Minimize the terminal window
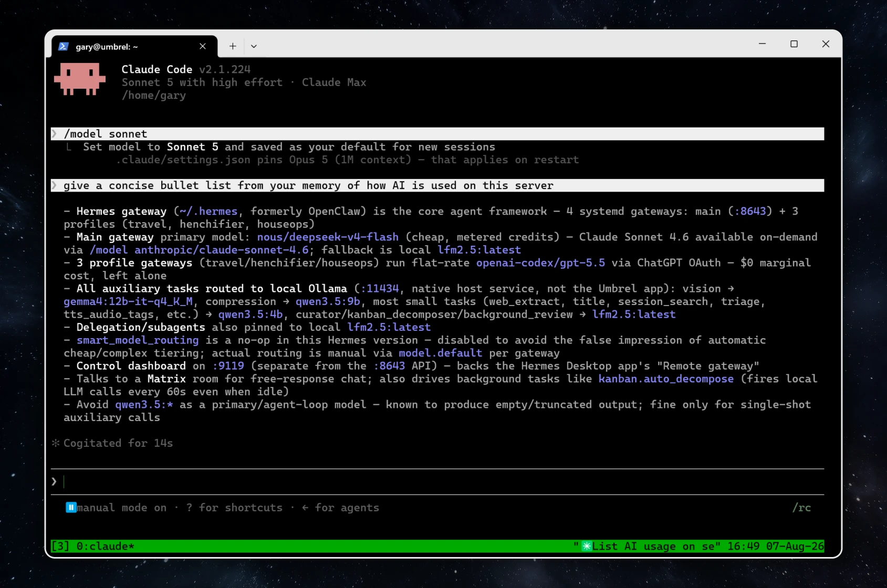 coord(763,44)
